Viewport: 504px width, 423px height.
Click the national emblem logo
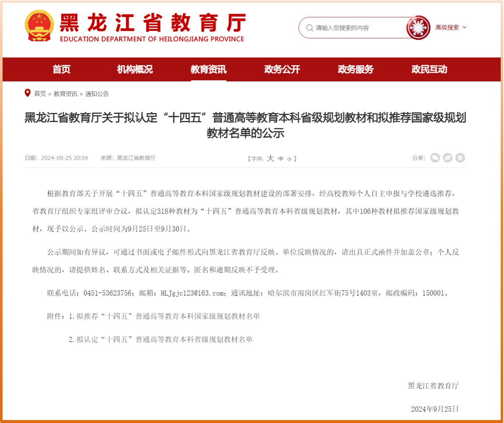[39, 26]
